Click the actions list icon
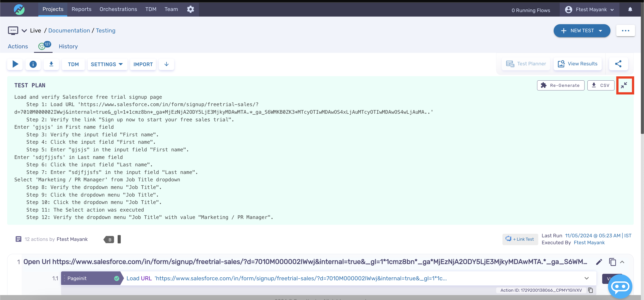 [18, 239]
